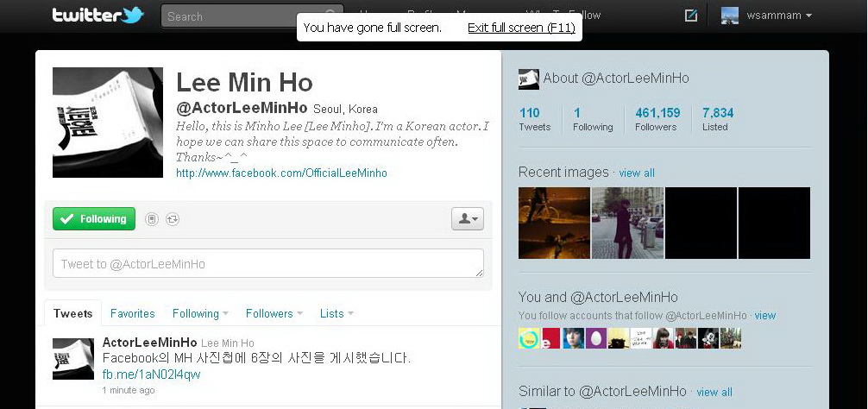Image resolution: width=868 pixels, height=409 pixels.
Task: Open Lee Min Ho large profile picture
Action: tap(108, 123)
